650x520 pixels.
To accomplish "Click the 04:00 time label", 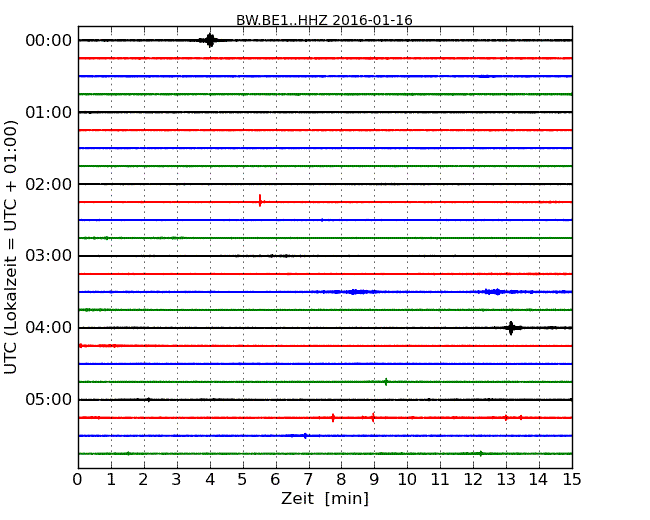I will [x=49, y=328].
